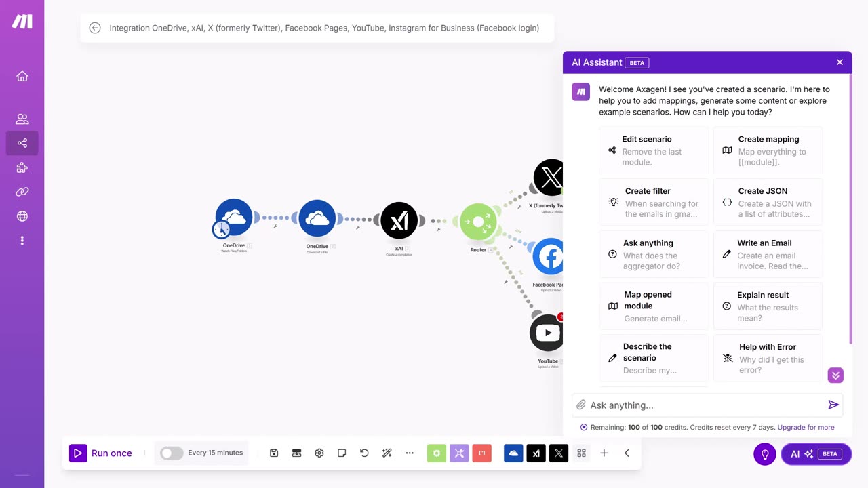This screenshot has height=488, width=868.
Task: Open Connections link icon in sidebar
Action: 22,192
